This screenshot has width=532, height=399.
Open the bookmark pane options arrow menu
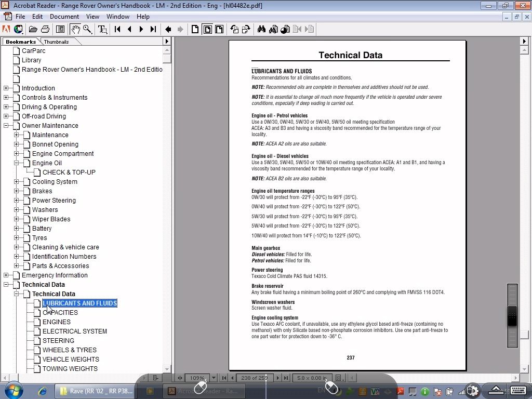coord(167,42)
